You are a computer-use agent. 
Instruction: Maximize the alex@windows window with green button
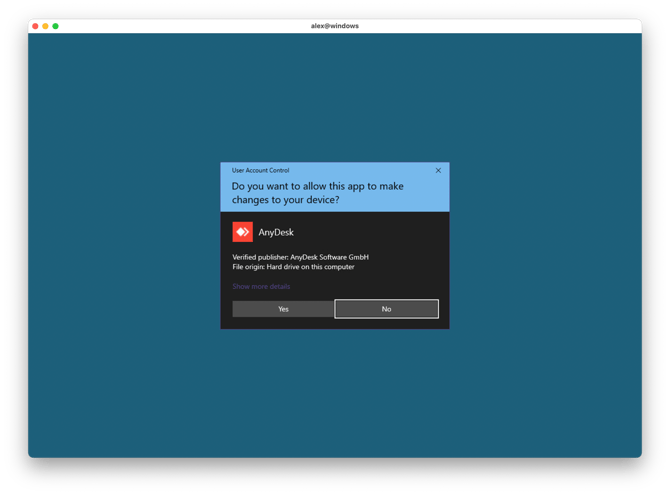pyautogui.click(x=56, y=26)
